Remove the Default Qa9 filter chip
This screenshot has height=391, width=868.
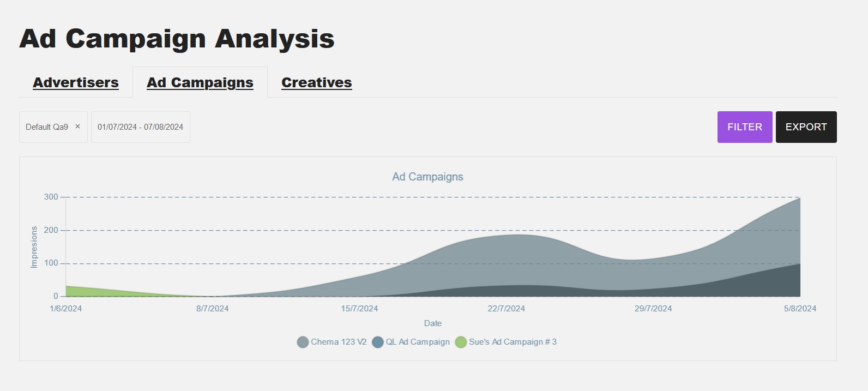point(77,127)
